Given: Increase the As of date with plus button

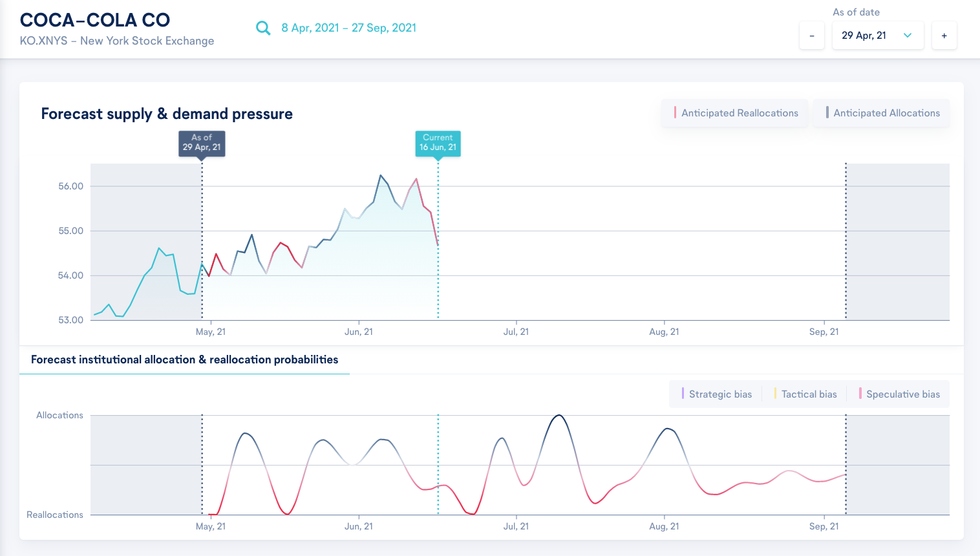Looking at the screenshot, I should [x=944, y=36].
